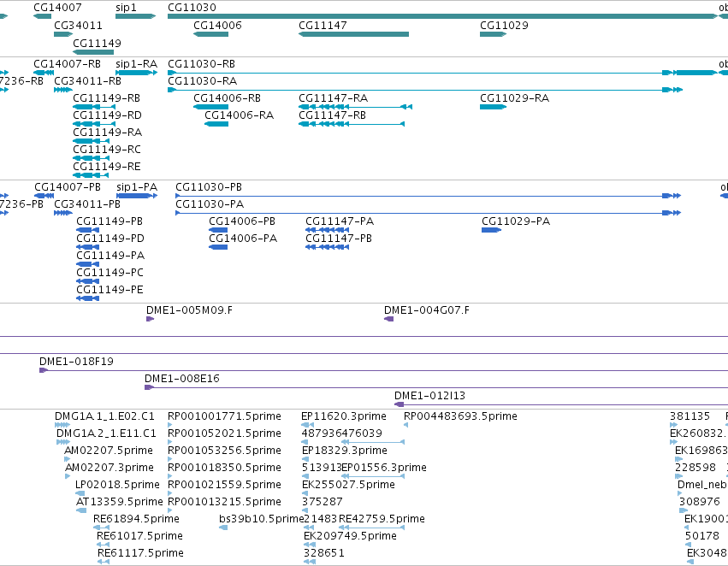Viewport: 728px width, 566px height.
Task: Select EST RP001053256.5prime
Action: click(170, 459)
